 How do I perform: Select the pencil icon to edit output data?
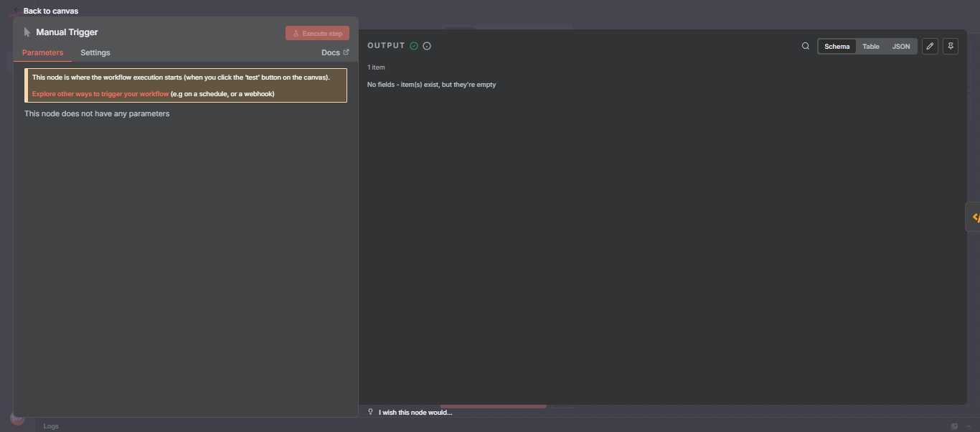click(930, 46)
